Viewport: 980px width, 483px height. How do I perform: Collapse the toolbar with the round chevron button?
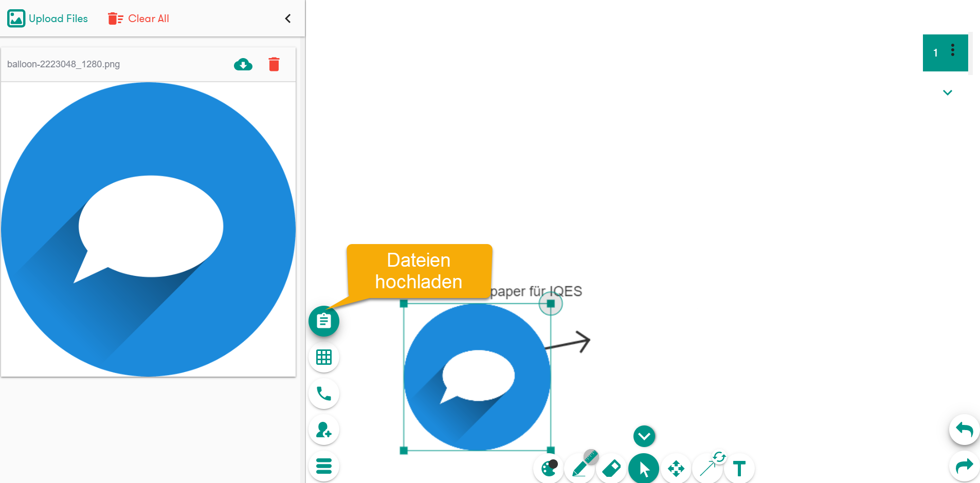(x=644, y=436)
